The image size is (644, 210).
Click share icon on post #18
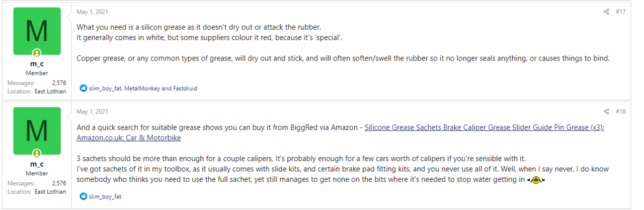click(606, 111)
